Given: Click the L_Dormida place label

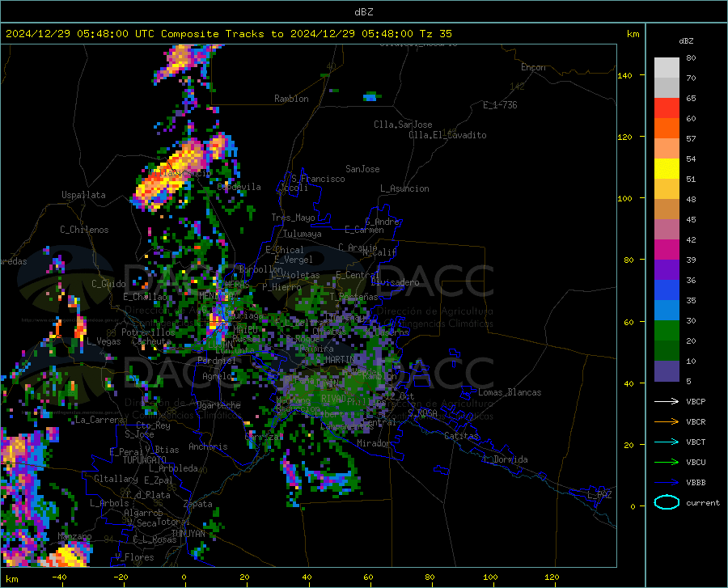Looking at the screenshot, I should (x=505, y=459).
